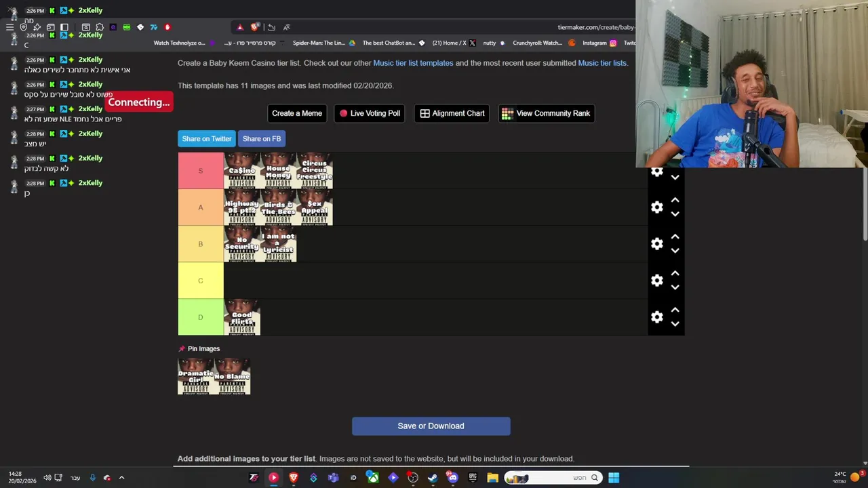
Task: Select the No Security cover in B tier
Action: point(242,244)
